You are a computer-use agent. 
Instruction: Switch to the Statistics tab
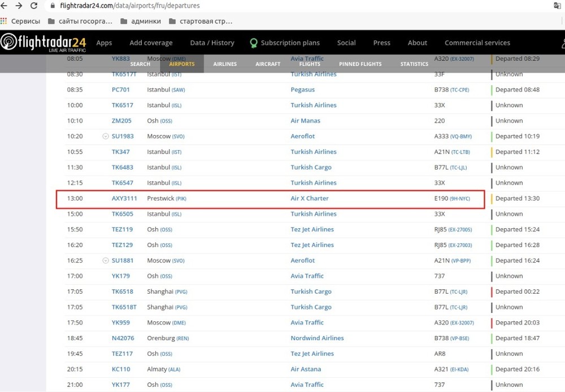(x=414, y=64)
